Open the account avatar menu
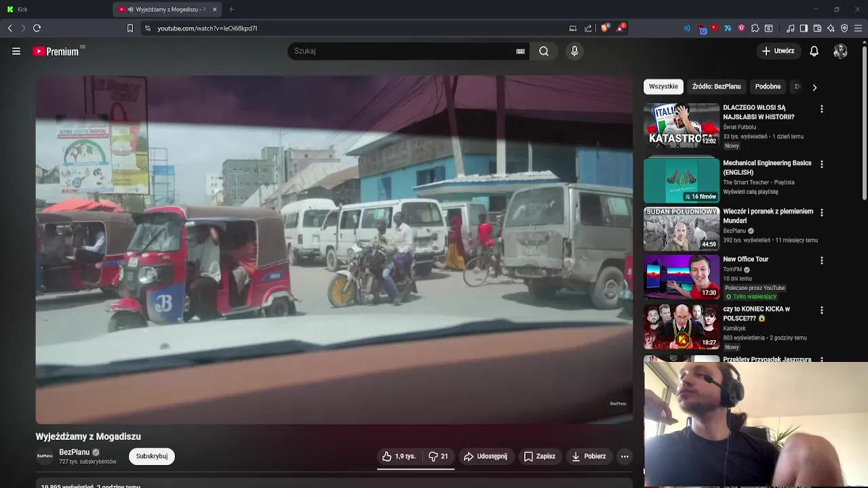The image size is (868, 488). pyautogui.click(x=840, y=51)
